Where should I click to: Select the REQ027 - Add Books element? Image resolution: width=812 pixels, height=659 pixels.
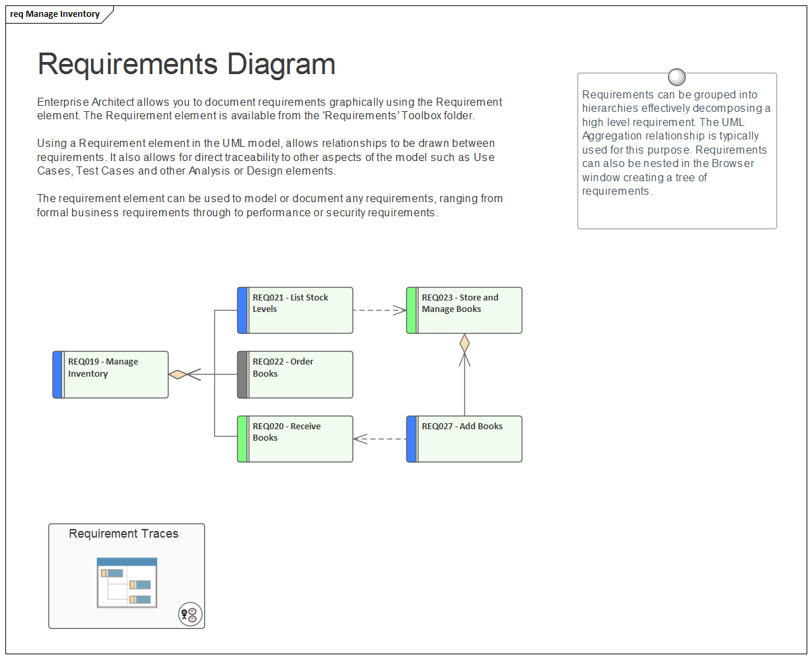(465, 439)
